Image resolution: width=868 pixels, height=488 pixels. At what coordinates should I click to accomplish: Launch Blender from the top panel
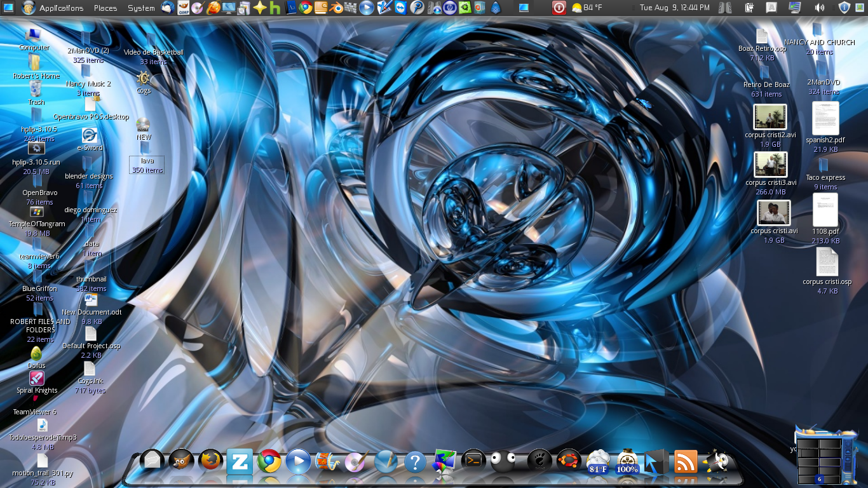336,8
